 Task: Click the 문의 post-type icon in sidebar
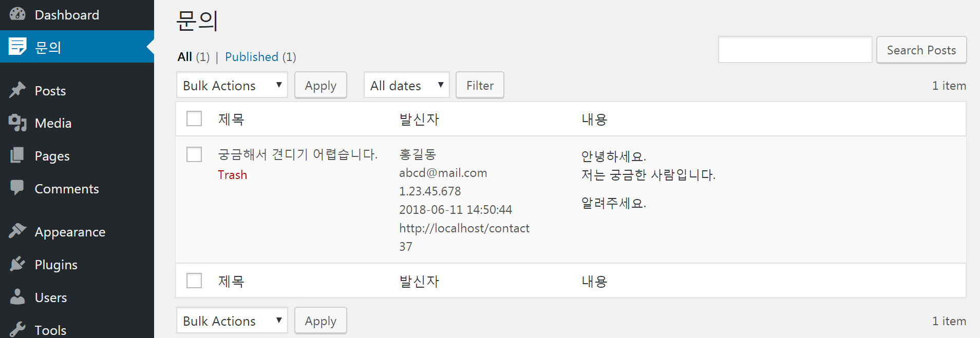click(x=17, y=46)
